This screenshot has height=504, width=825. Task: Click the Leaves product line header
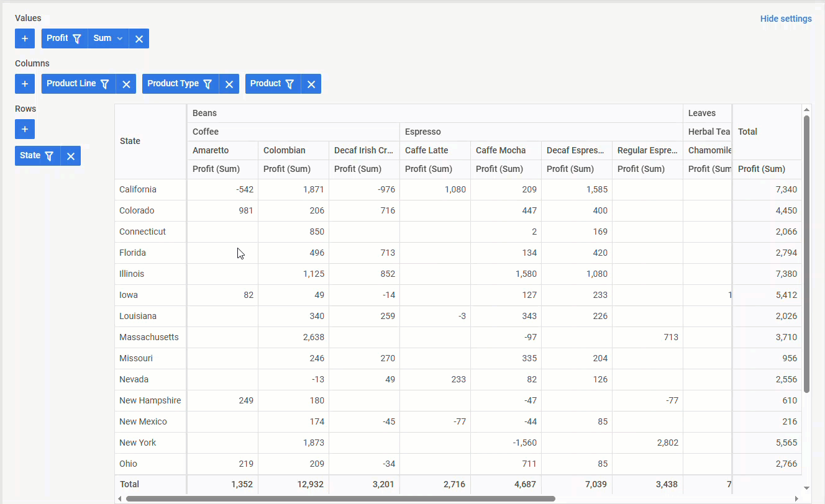[x=707, y=114]
